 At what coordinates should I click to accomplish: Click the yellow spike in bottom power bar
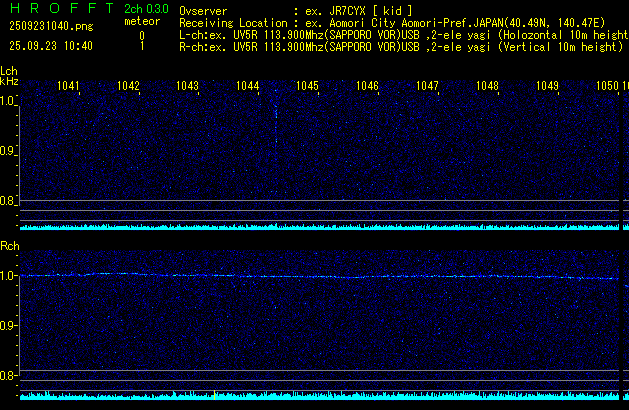tap(214, 395)
